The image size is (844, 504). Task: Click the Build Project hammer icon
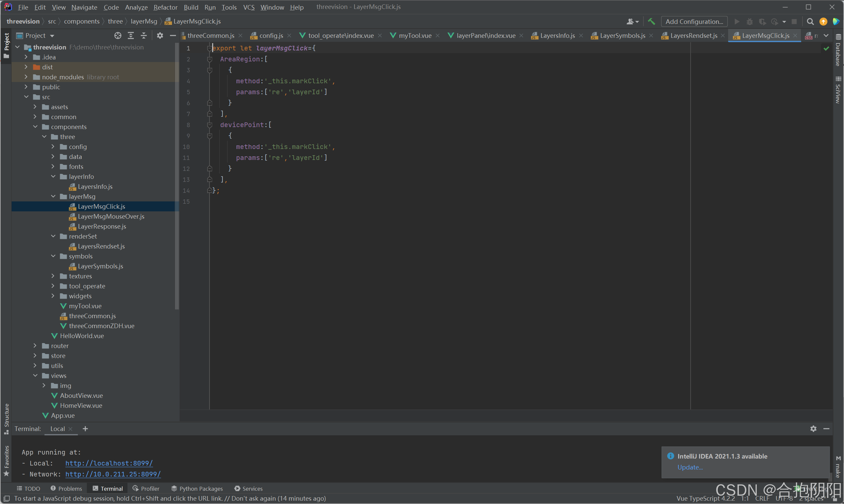point(651,21)
